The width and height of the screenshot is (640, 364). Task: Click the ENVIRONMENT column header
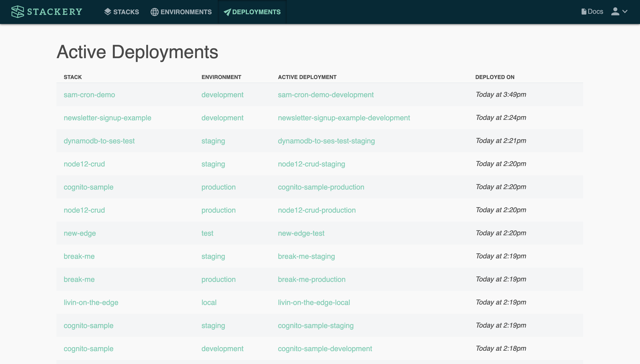[221, 77]
